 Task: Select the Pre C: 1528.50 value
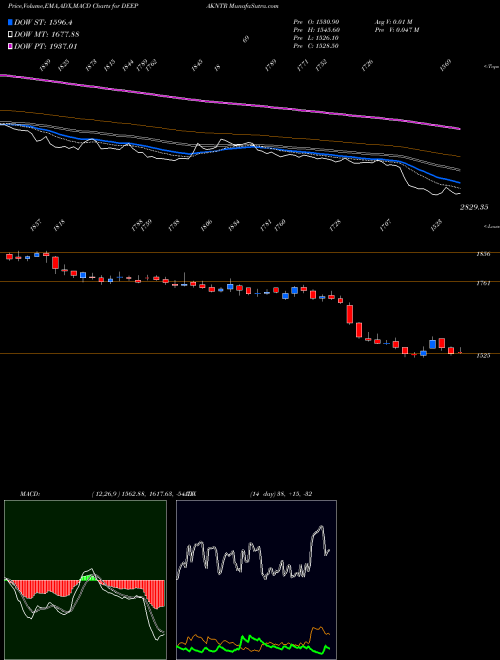pyautogui.click(x=316, y=46)
